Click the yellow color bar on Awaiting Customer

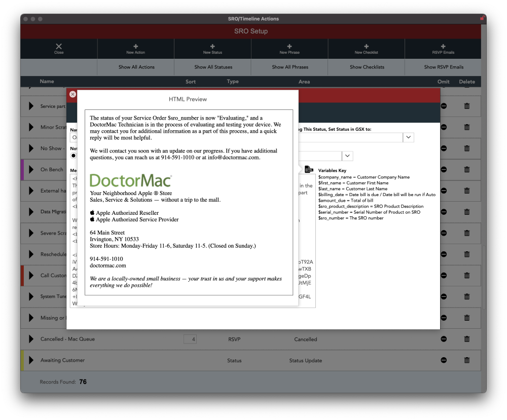tap(22, 360)
